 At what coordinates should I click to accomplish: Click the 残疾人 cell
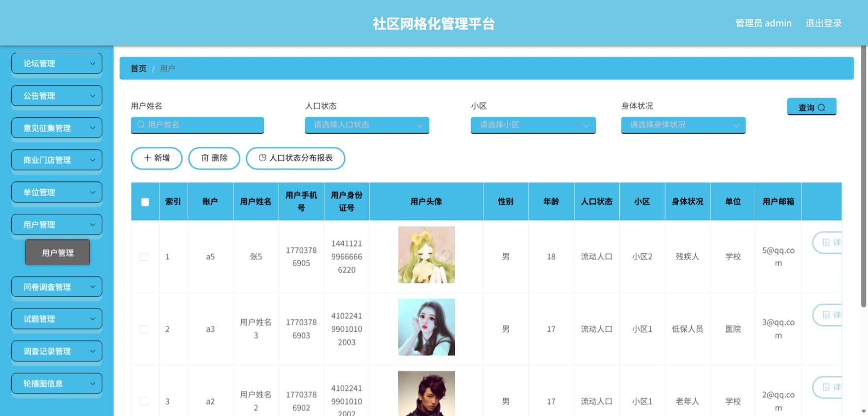[687, 257]
